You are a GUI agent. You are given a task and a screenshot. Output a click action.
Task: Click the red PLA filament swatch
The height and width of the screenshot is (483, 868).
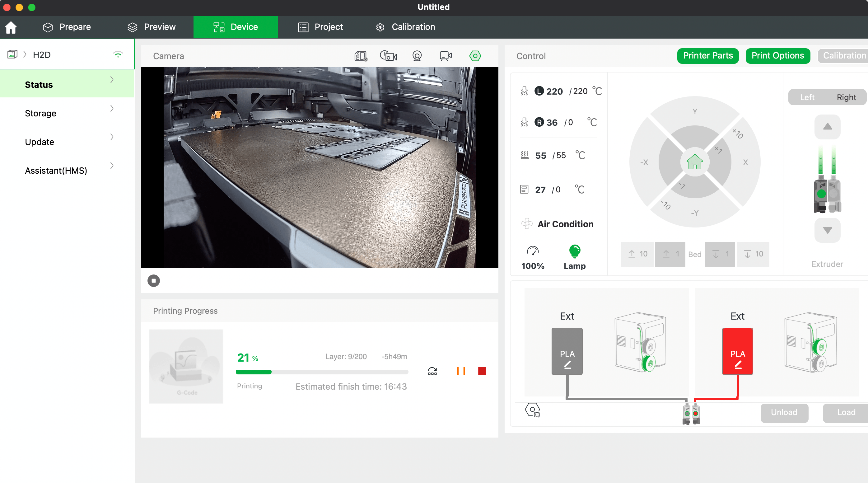click(737, 351)
